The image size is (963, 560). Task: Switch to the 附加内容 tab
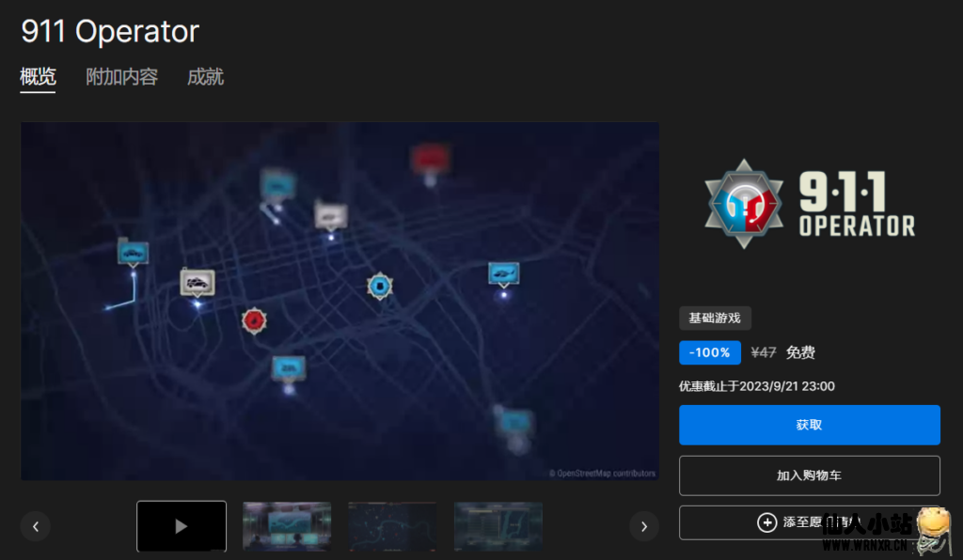[121, 77]
